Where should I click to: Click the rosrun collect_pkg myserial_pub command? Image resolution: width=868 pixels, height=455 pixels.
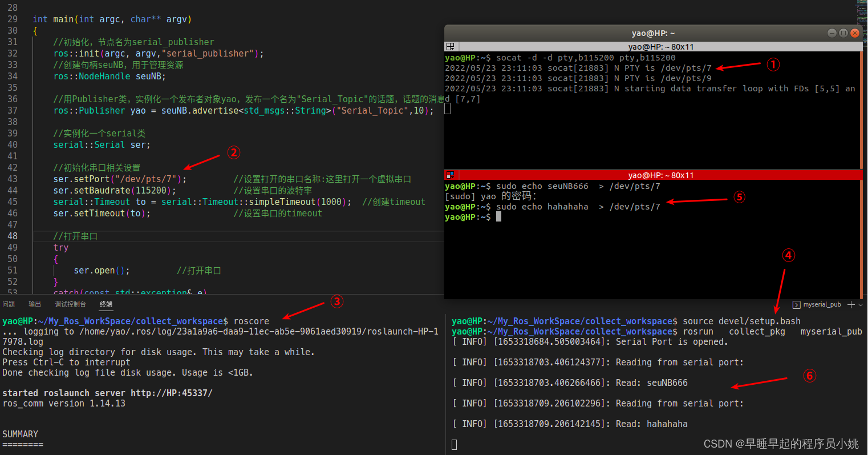click(773, 332)
